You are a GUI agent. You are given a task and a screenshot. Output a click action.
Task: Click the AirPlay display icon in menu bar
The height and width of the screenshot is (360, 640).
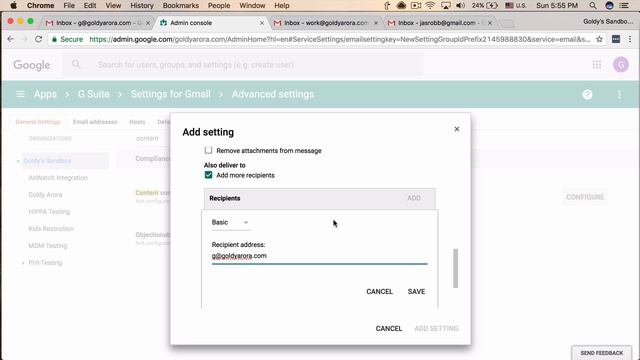tap(446, 5)
